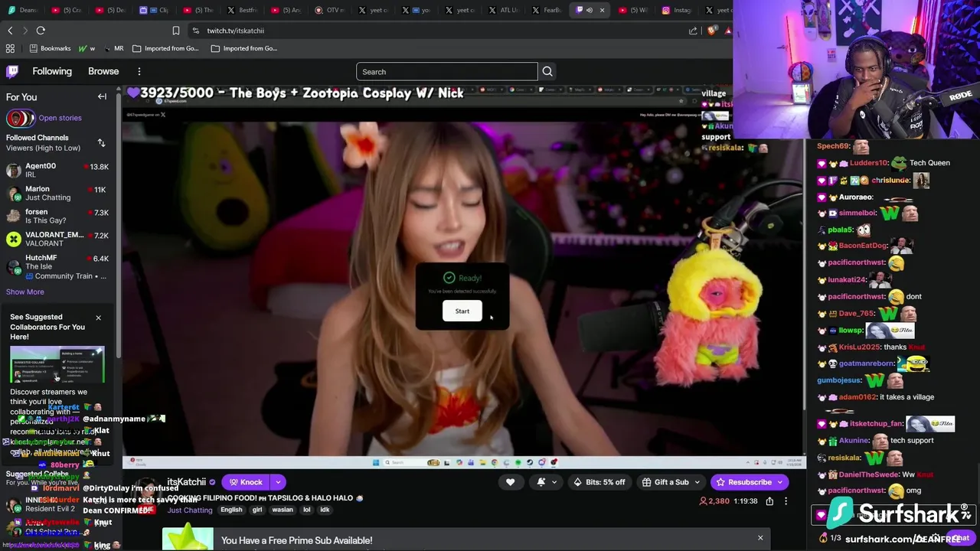Screen dimensions: 980x551
Task: Open the suggested collaborators preview thumbnail
Action: point(57,364)
